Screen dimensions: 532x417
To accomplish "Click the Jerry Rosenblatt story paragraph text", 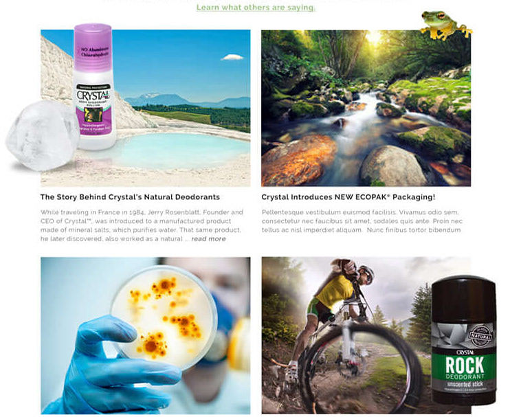I will pyautogui.click(x=142, y=225).
